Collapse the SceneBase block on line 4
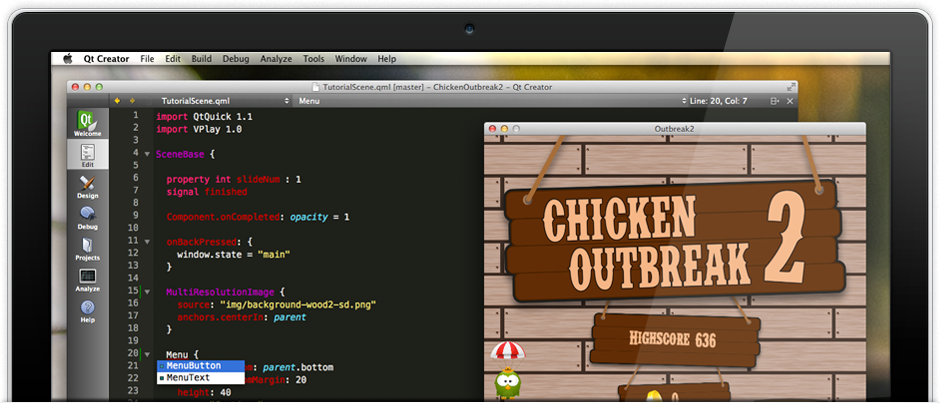Screen dimensions: 940x403 coord(147,154)
